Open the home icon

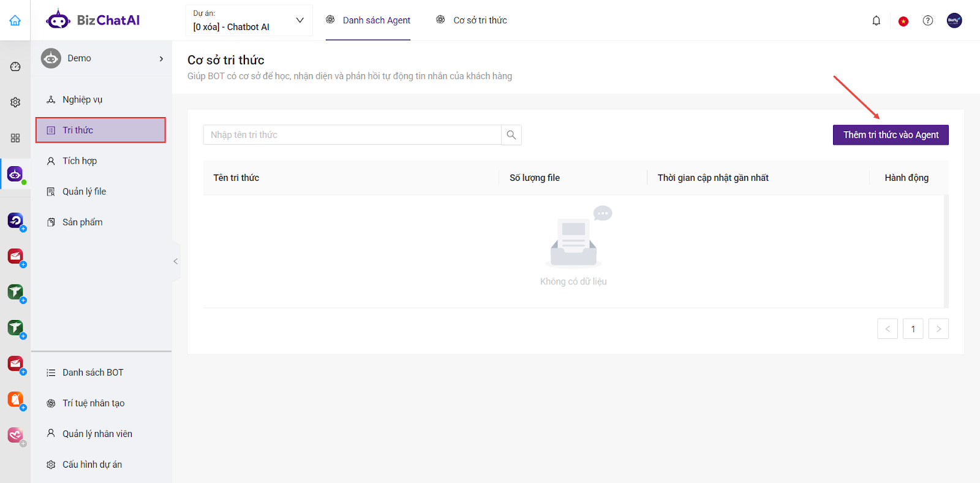[x=15, y=20]
